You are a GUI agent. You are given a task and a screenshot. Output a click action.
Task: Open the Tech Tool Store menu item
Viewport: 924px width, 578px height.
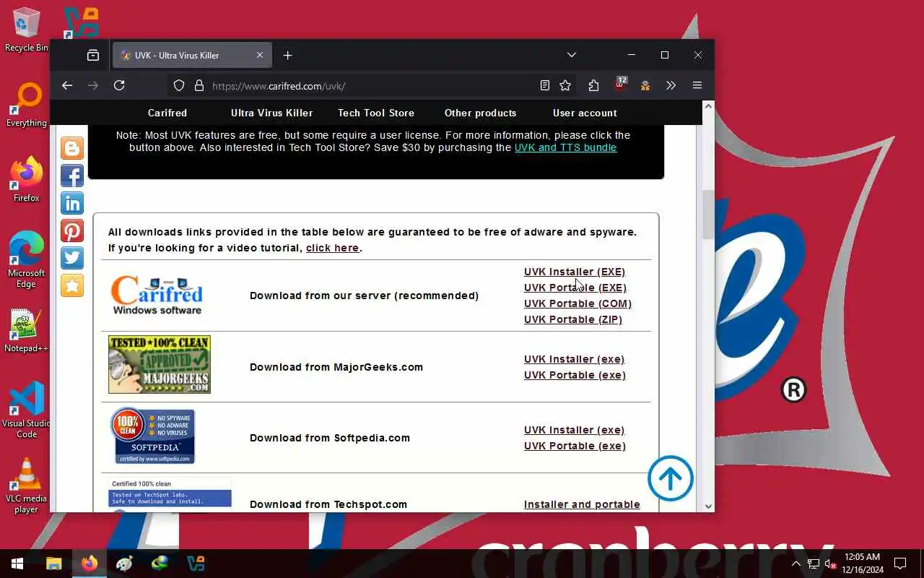click(x=376, y=113)
